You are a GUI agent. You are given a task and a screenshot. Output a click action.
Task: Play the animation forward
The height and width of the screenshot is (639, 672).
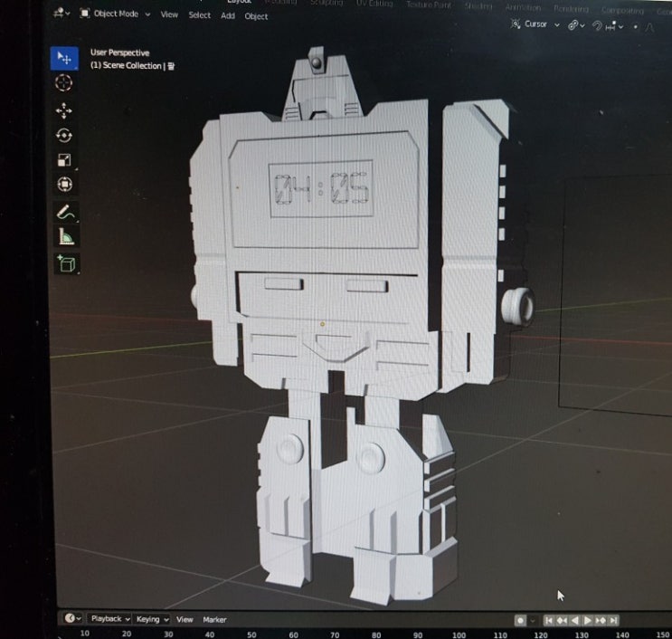pos(588,620)
